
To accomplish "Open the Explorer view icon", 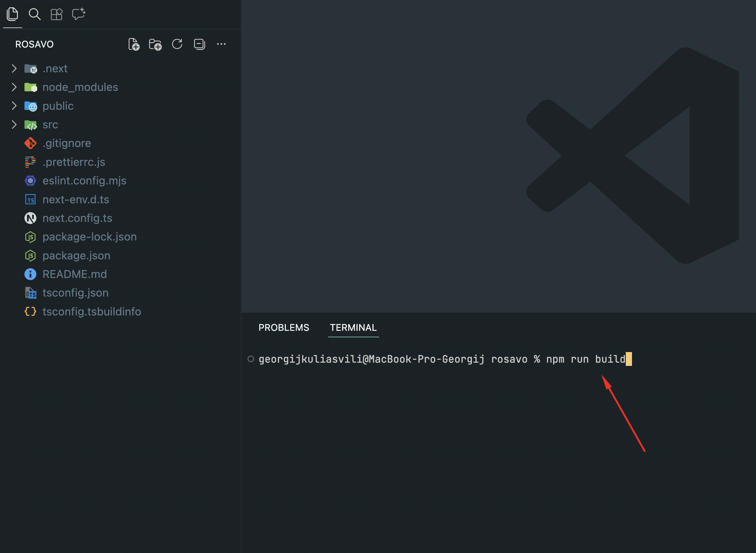I will pyautogui.click(x=12, y=14).
